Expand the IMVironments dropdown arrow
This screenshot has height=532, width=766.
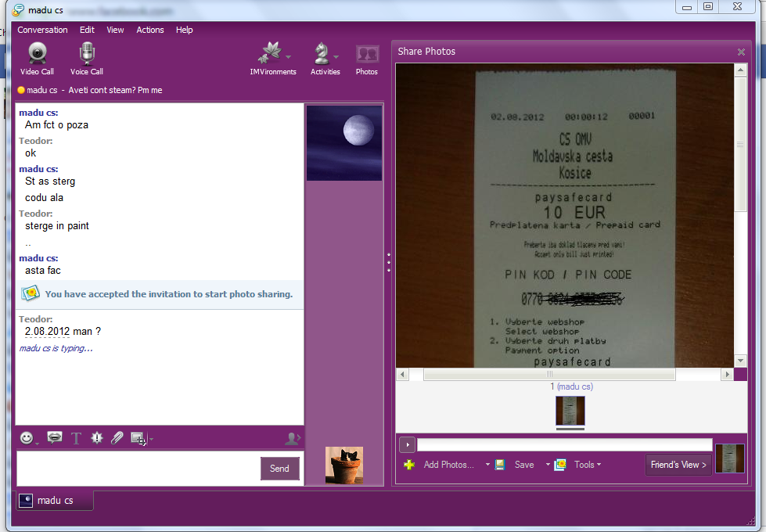click(x=288, y=57)
